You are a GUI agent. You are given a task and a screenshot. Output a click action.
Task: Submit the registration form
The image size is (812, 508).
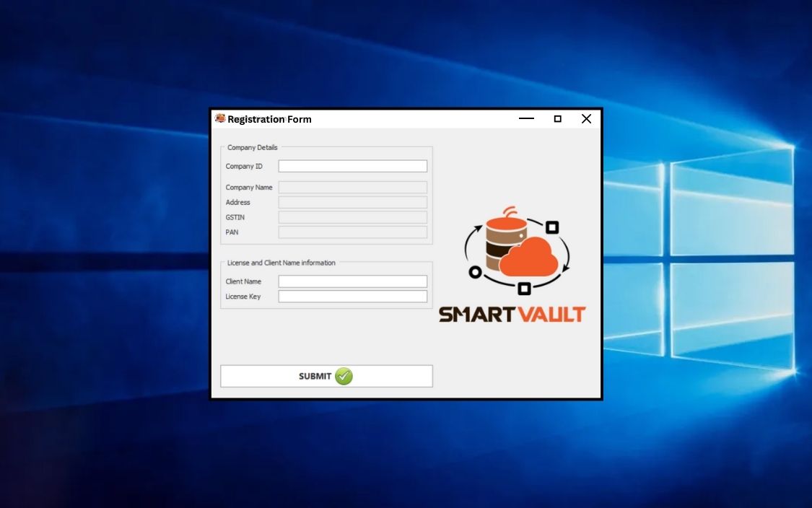click(x=326, y=376)
